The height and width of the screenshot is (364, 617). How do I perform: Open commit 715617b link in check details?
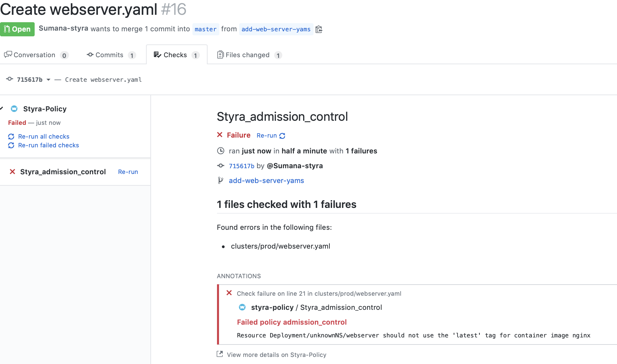point(242,166)
